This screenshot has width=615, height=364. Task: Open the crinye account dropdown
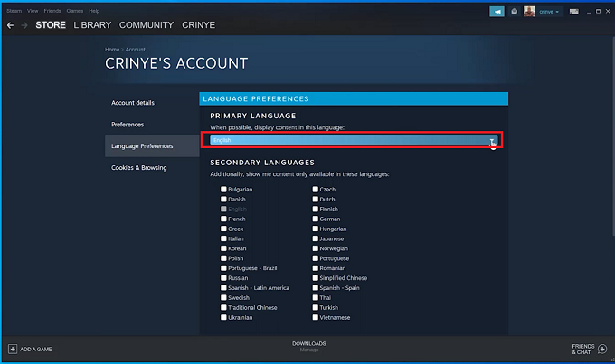pyautogui.click(x=549, y=12)
